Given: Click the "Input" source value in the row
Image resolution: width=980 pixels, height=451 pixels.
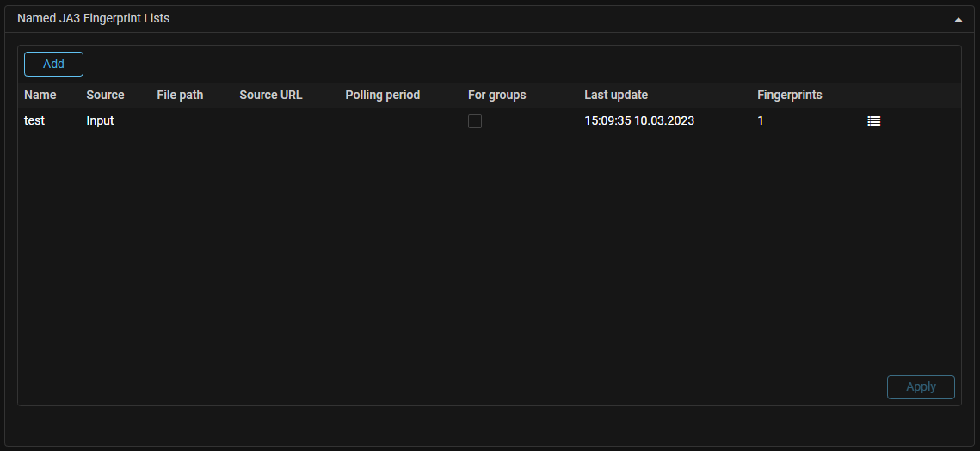Looking at the screenshot, I should 100,121.
